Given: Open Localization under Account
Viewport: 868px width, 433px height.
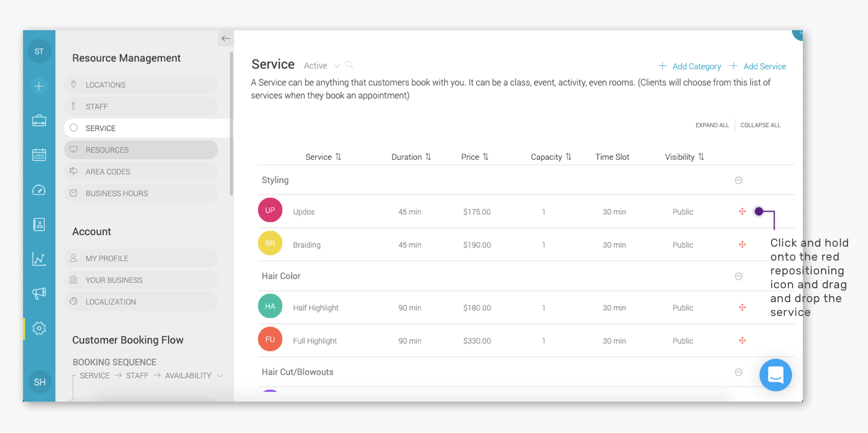Looking at the screenshot, I should (x=141, y=302).
